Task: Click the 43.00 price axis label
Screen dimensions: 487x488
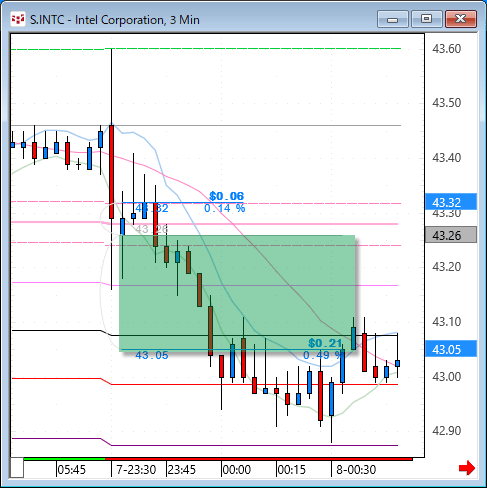Action: (447, 377)
